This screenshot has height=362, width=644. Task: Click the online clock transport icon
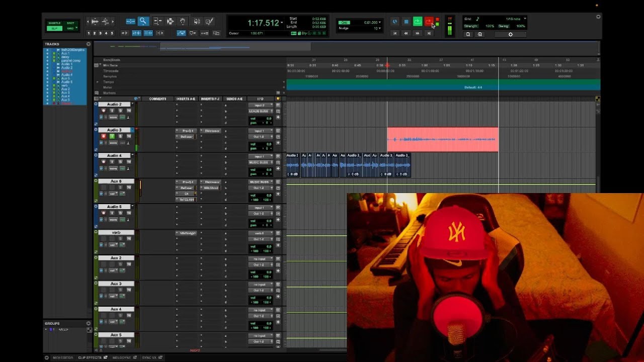click(395, 22)
